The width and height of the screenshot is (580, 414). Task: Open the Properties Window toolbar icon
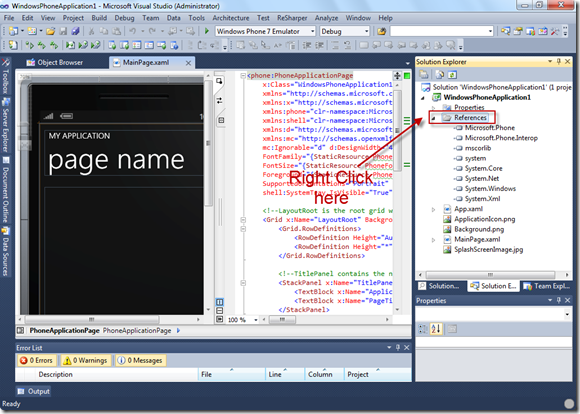518,31
